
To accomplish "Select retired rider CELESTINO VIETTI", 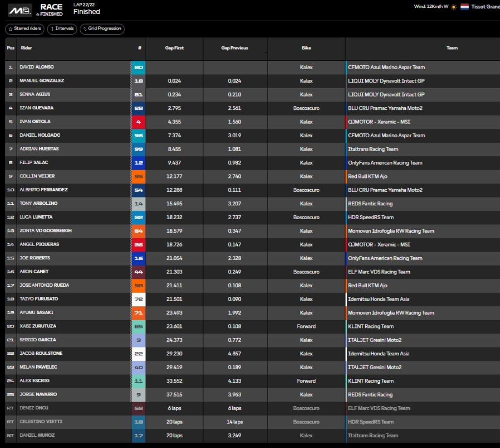I will point(41,422).
